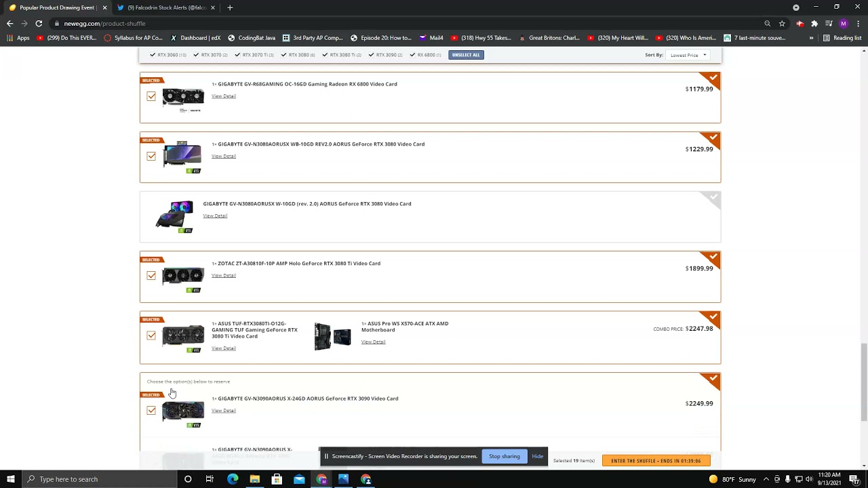This screenshot has width=868, height=488.
Task: Open the notification center icon
Action: pos(854,479)
